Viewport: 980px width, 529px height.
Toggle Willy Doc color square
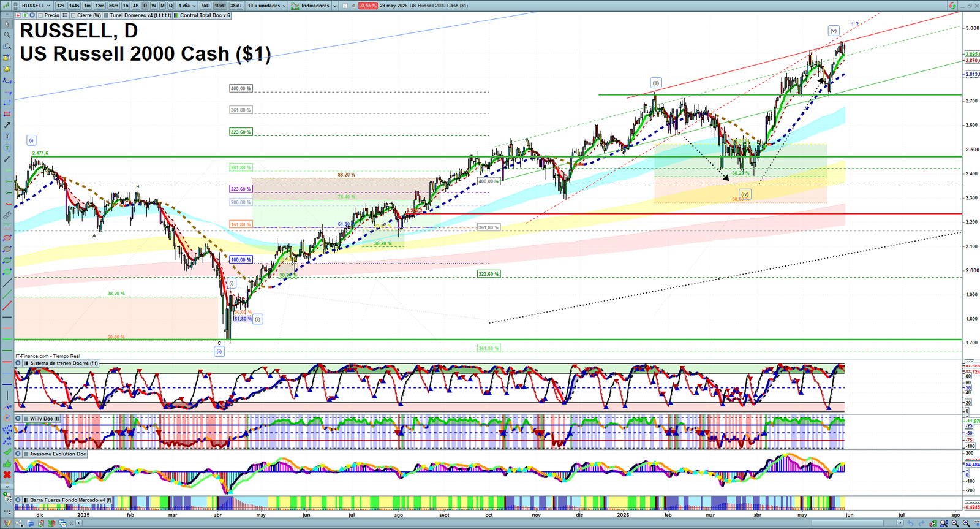(26, 419)
